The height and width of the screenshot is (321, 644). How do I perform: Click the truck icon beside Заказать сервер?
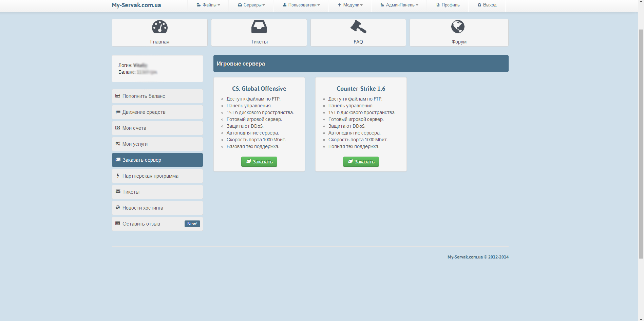point(118,160)
